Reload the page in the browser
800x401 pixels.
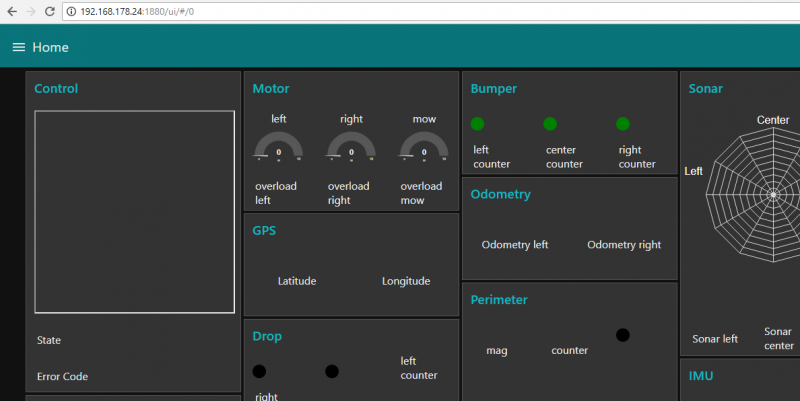[x=49, y=11]
